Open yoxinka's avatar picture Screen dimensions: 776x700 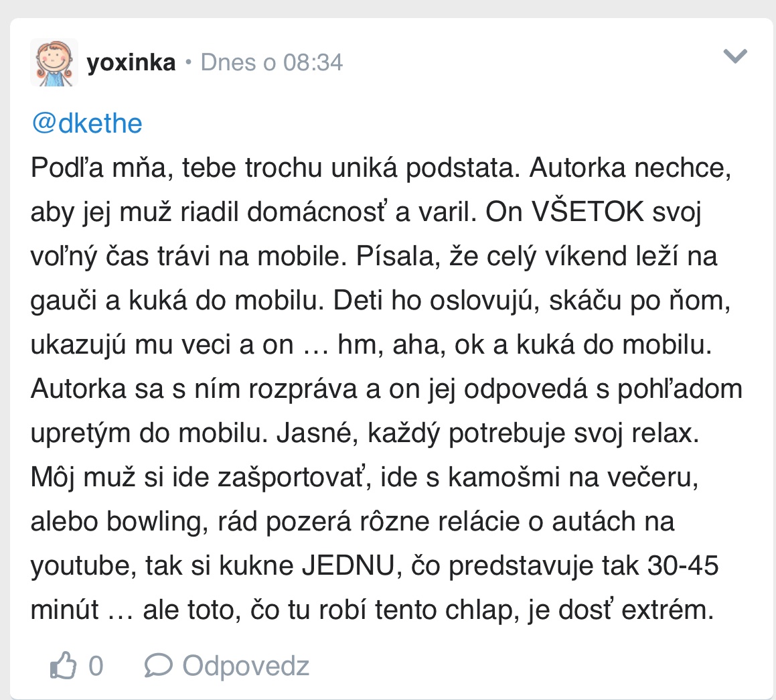(54, 62)
